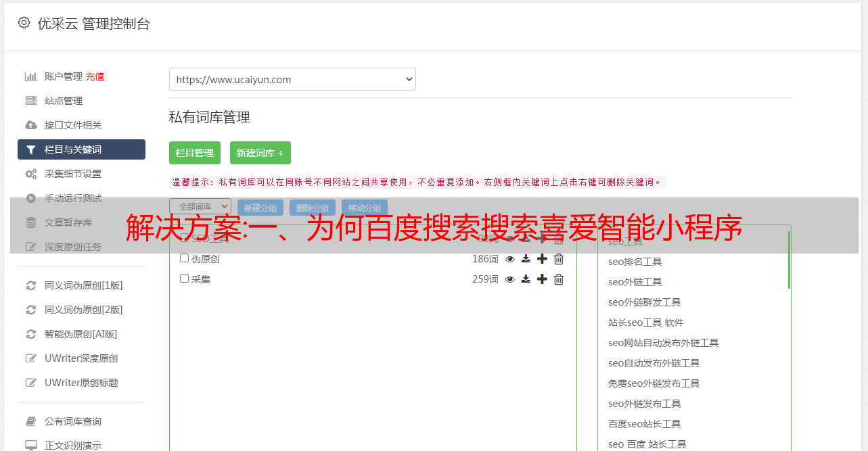Open 账户管理 in the sidebar
The width and height of the screenshot is (868, 451).
[64, 76]
